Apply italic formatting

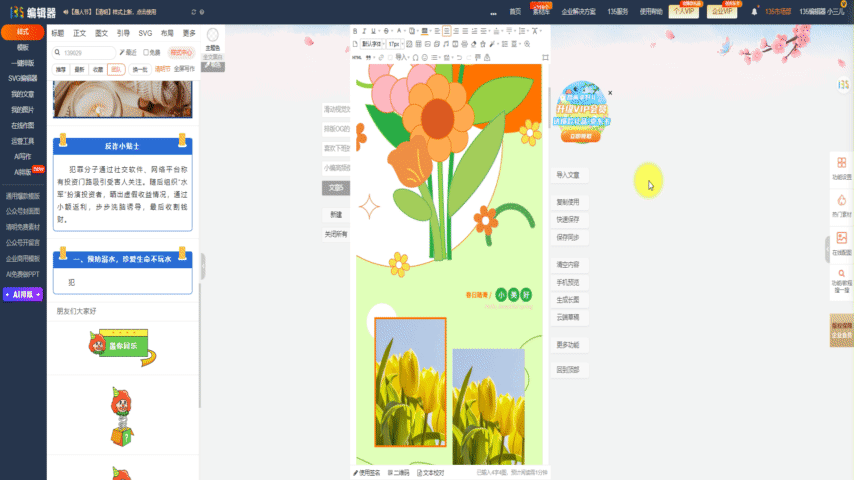(x=364, y=31)
